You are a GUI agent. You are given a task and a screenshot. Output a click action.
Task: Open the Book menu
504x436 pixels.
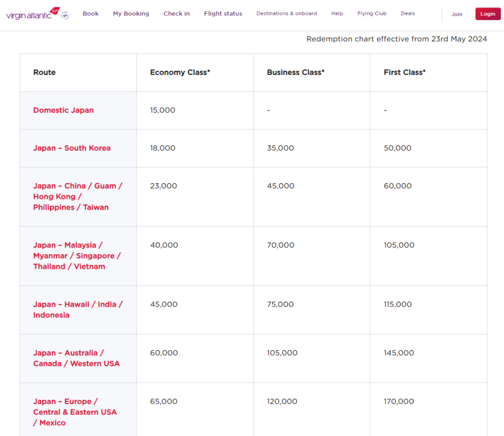point(91,14)
